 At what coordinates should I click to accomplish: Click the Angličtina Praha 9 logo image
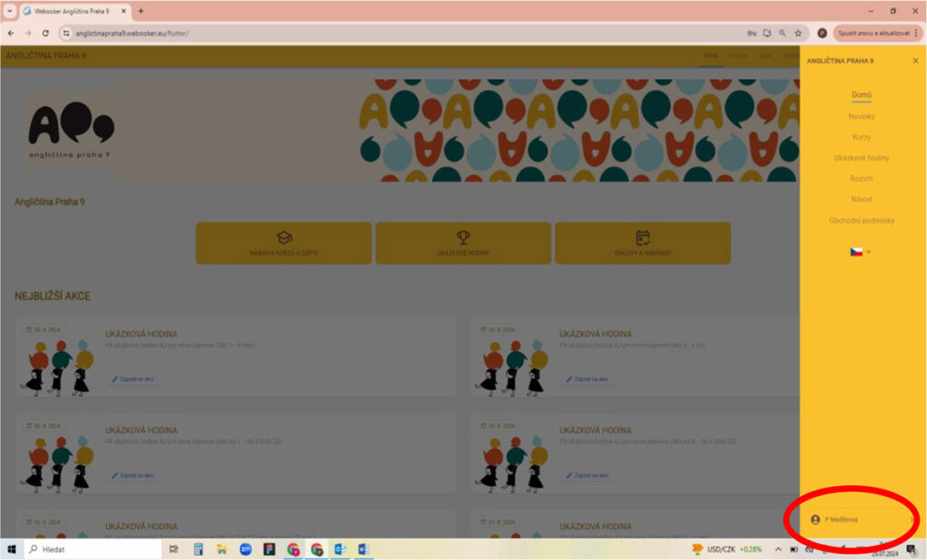[x=71, y=130]
